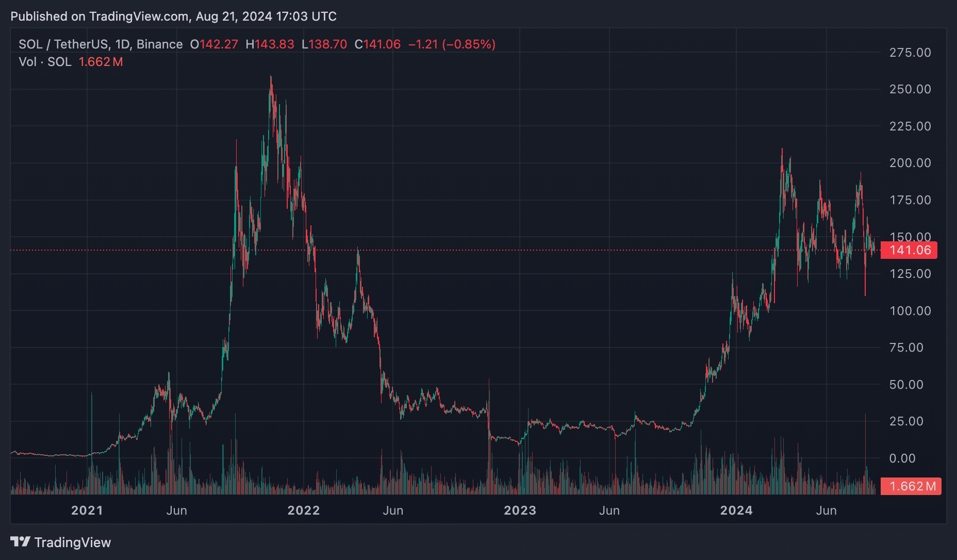Screen dimensions: 957x560
Task: Click the 125.00 price axis label
Action: coord(910,274)
